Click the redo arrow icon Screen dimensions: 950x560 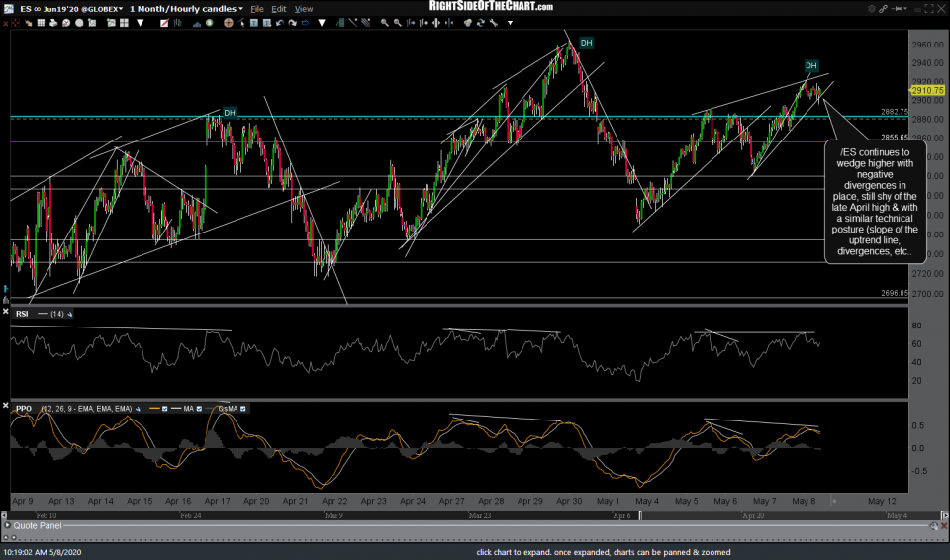(293, 23)
